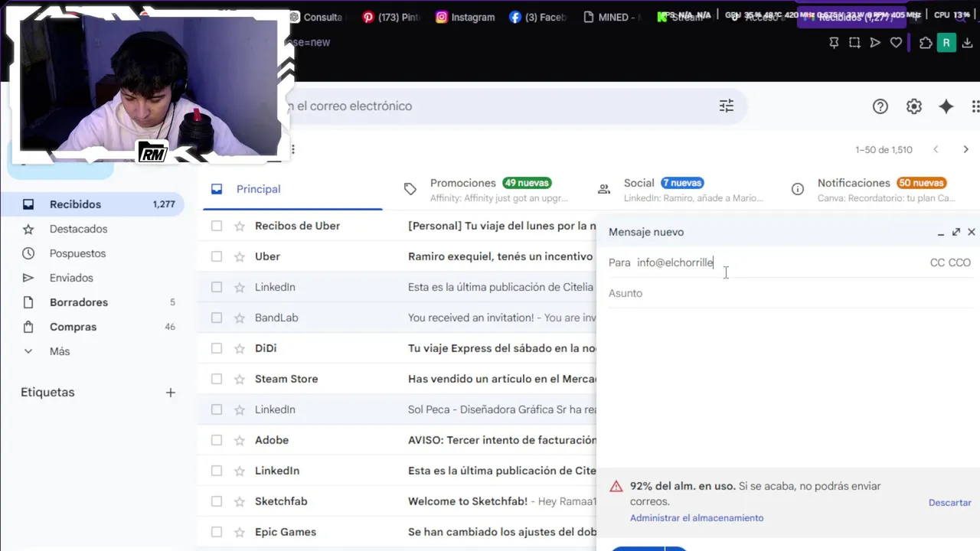Open the Recibidos inbox folder
Viewport: 980px width, 551px height.
(92, 204)
